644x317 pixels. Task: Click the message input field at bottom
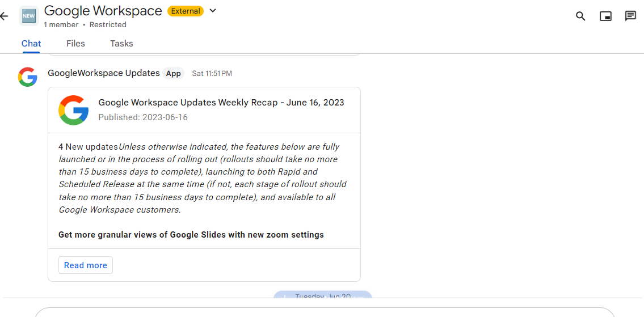coord(325,312)
